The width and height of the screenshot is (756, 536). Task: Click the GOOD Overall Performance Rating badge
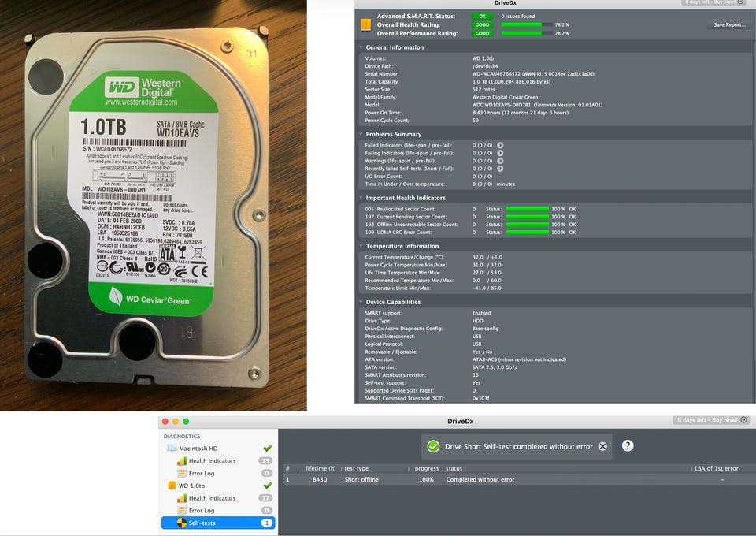482,33
